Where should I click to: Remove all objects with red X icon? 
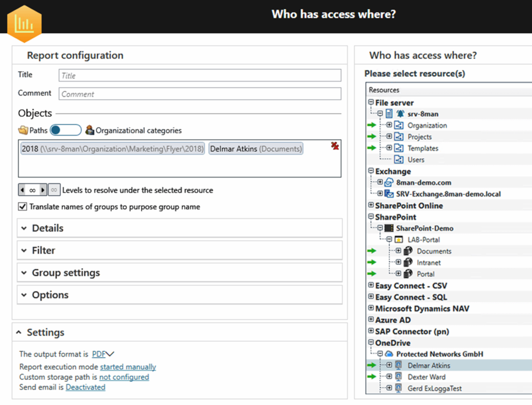pyautogui.click(x=335, y=146)
